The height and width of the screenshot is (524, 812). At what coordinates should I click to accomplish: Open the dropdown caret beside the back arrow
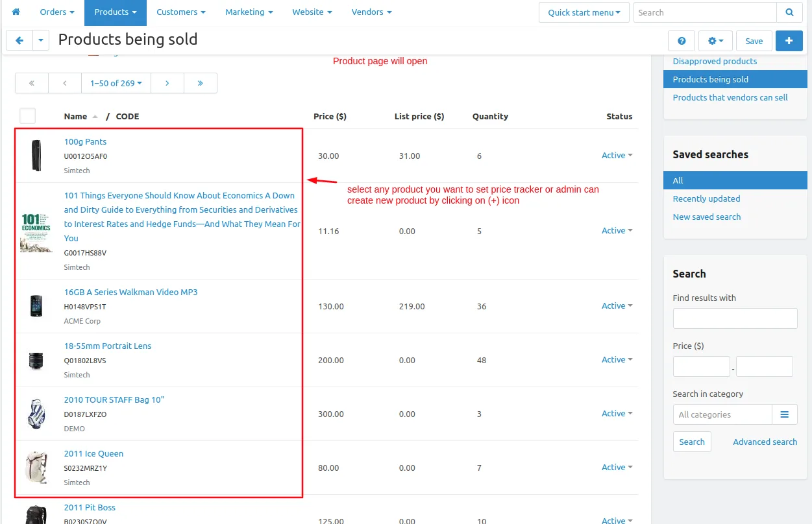(x=40, y=40)
